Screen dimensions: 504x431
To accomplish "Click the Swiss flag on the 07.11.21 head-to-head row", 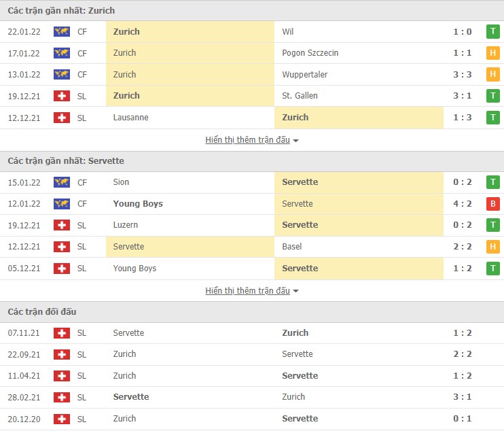I will point(62,333).
